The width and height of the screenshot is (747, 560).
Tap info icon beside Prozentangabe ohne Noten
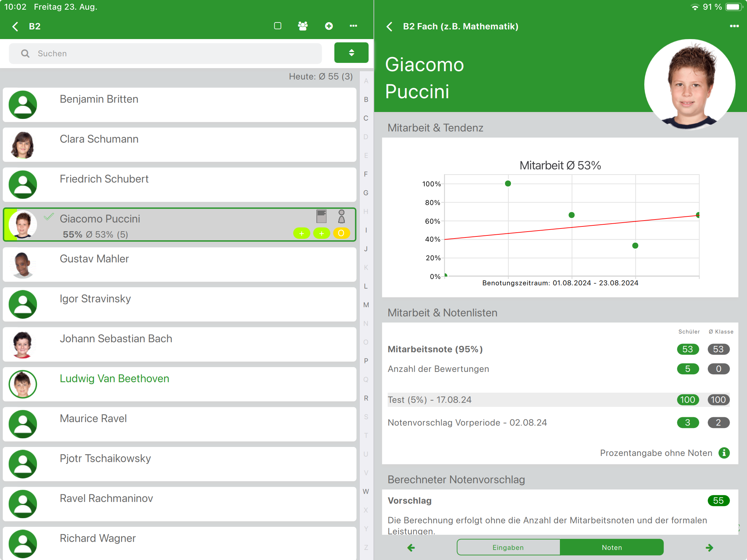(x=724, y=453)
